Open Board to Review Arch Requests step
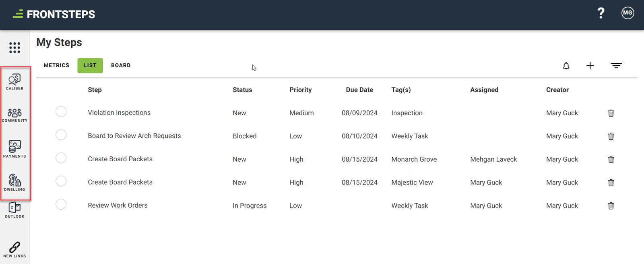644x264 pixels. pos(134,136)
